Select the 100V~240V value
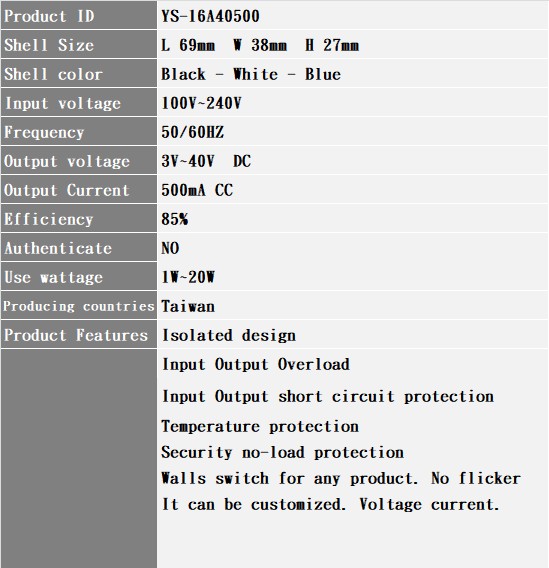The image size is (549, 568). 201,103
